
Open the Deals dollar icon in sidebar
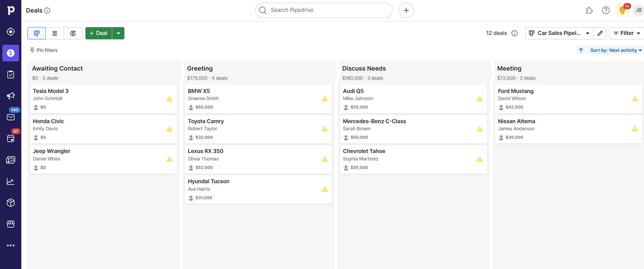(x=11, y=53)
